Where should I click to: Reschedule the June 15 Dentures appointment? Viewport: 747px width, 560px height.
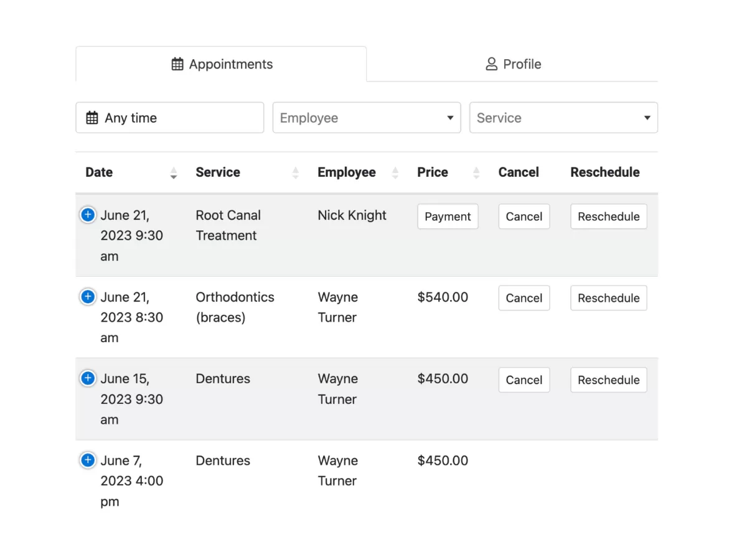[x=608, y=380]
